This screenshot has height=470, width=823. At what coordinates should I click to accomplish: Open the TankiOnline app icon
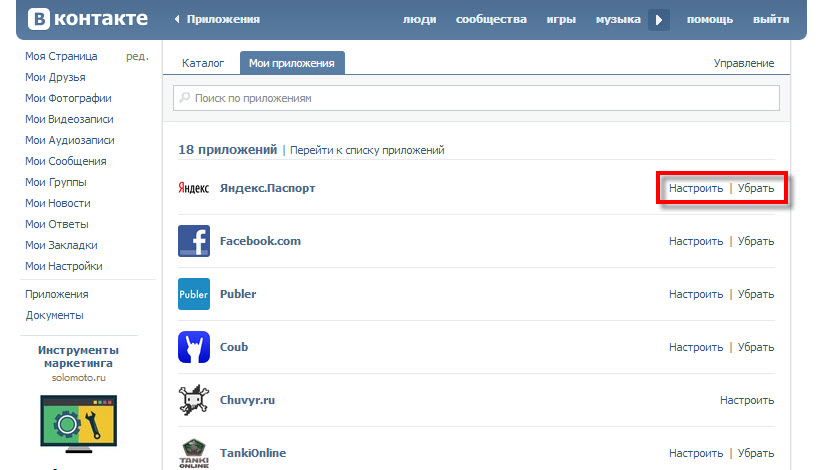[x=194, y=453]
